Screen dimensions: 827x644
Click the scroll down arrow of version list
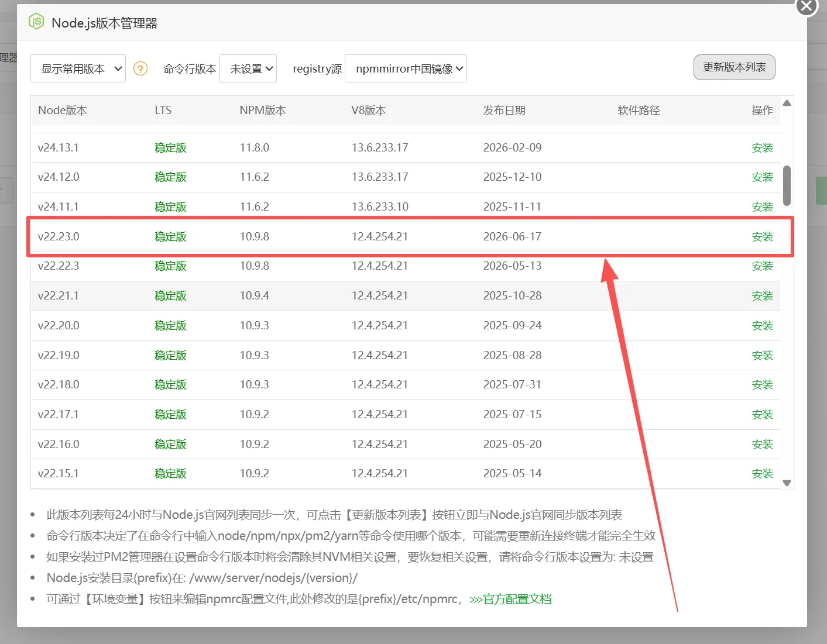pyautogui.click(x=787, y=483)
